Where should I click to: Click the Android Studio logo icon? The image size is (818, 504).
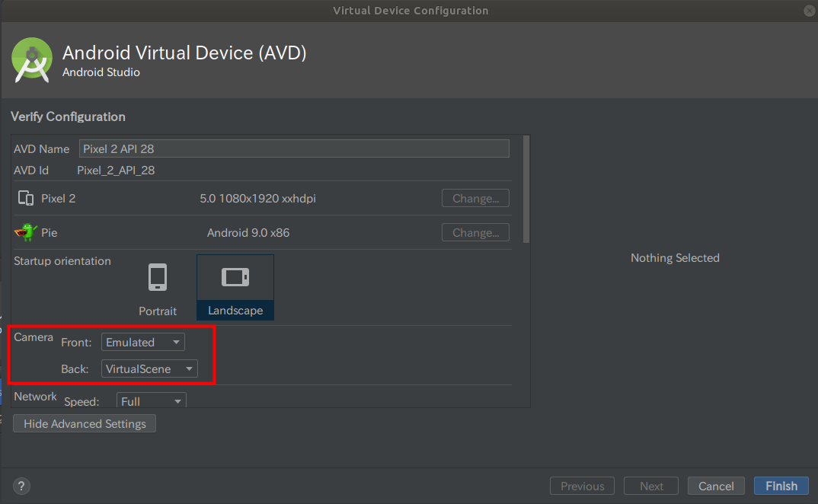[x=32, y=60]
